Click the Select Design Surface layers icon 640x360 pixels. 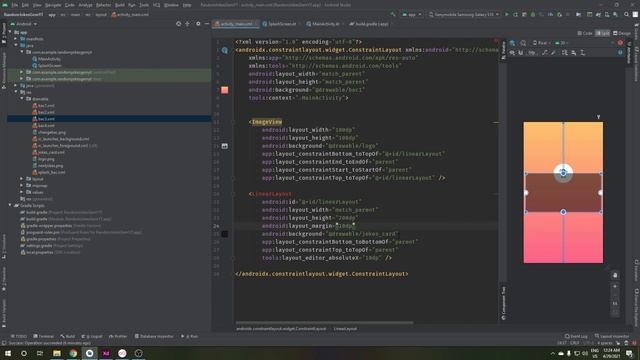click(512, 43)
